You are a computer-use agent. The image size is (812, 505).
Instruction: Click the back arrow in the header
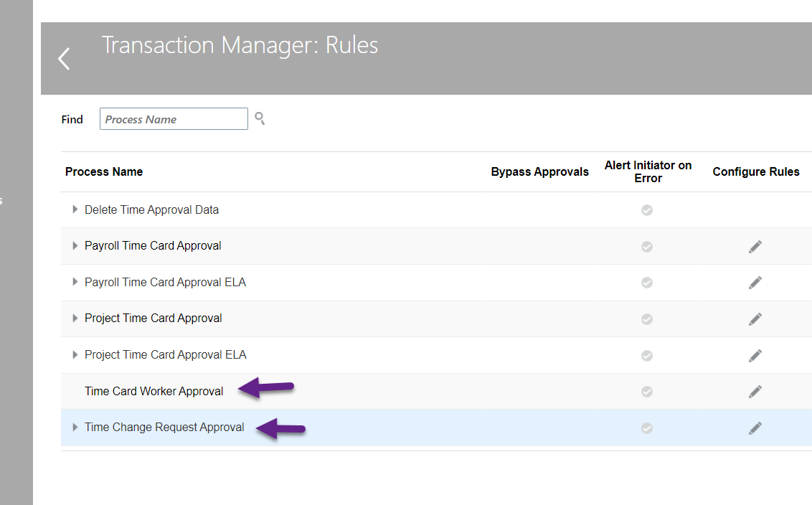63,58
